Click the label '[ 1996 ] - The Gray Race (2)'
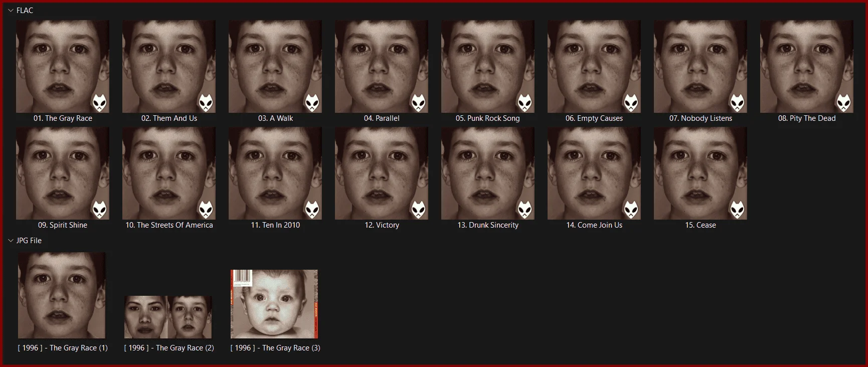Image resolution: width=868 pixels, height=367 pixels. pos(169,348)
